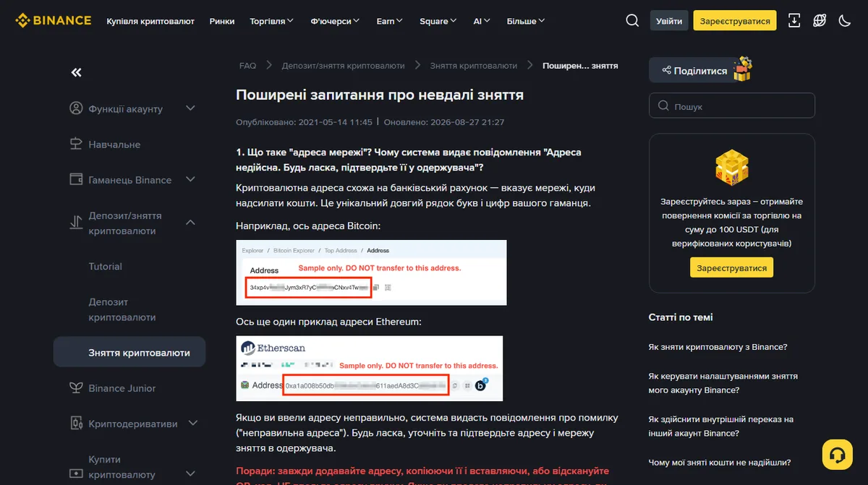Open support chat headset icon
This screenshot has width=868, height=485.
837,455
